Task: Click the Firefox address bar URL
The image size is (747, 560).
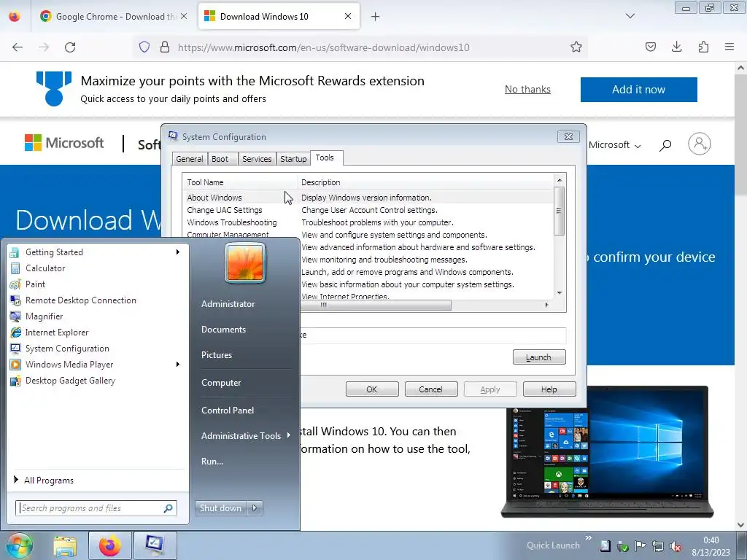Action: [323, 47]
